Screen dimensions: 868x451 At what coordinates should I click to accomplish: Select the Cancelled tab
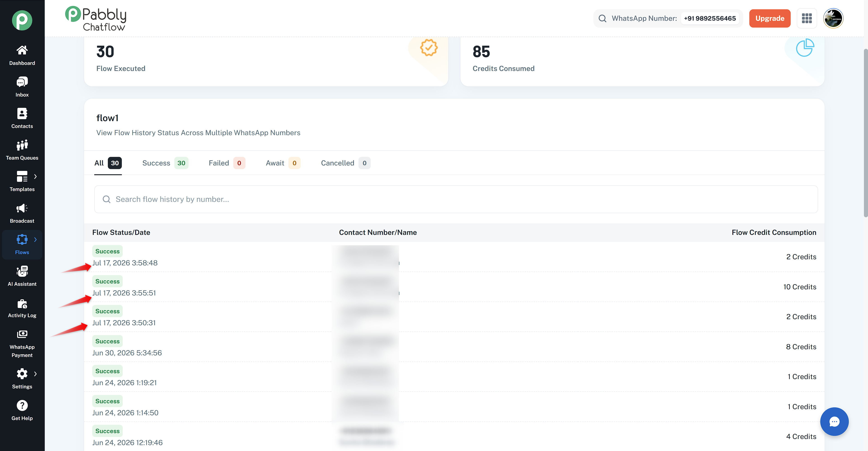(x=345, y=163)
